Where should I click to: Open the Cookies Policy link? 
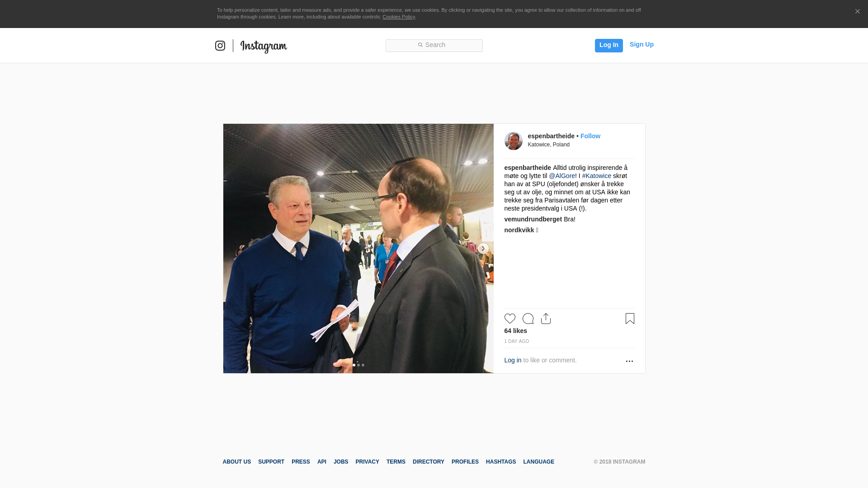[399, 17]
